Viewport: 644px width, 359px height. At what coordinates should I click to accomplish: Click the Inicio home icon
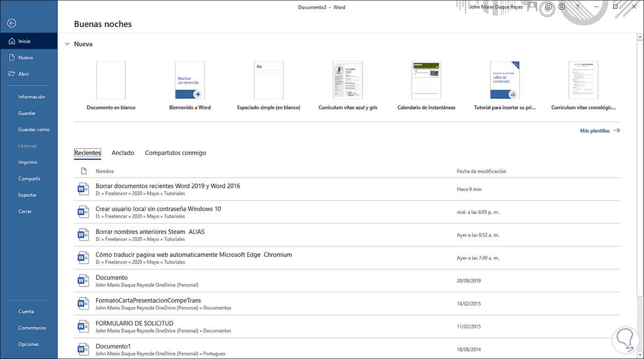click(x=11, y=41)
